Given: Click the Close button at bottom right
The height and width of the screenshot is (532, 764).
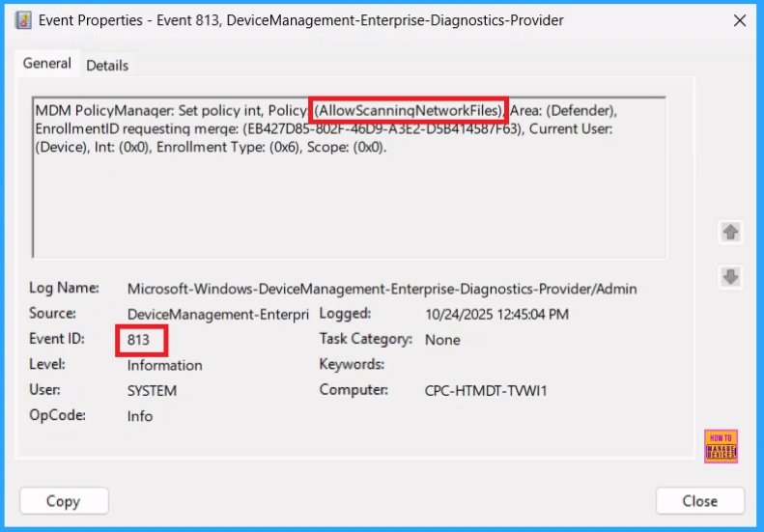Looking at the screenshot, I should 699,501.
